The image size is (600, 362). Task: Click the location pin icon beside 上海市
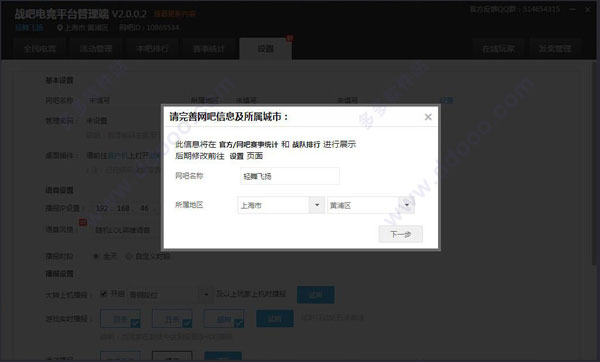coord(60,28)
